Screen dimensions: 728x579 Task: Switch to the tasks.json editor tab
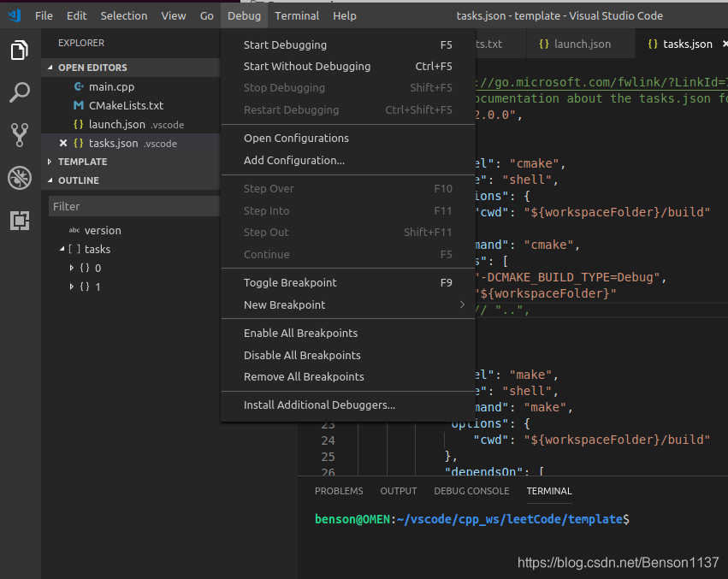682,44
